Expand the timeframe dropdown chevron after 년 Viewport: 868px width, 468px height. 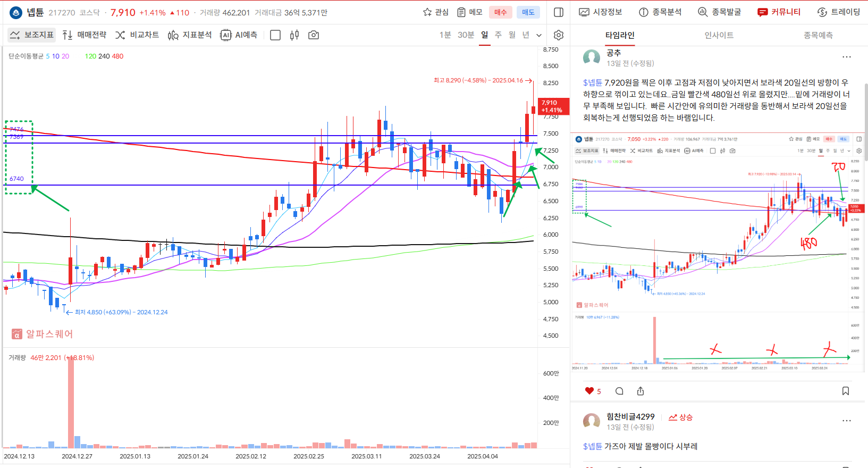coord(539,35)
